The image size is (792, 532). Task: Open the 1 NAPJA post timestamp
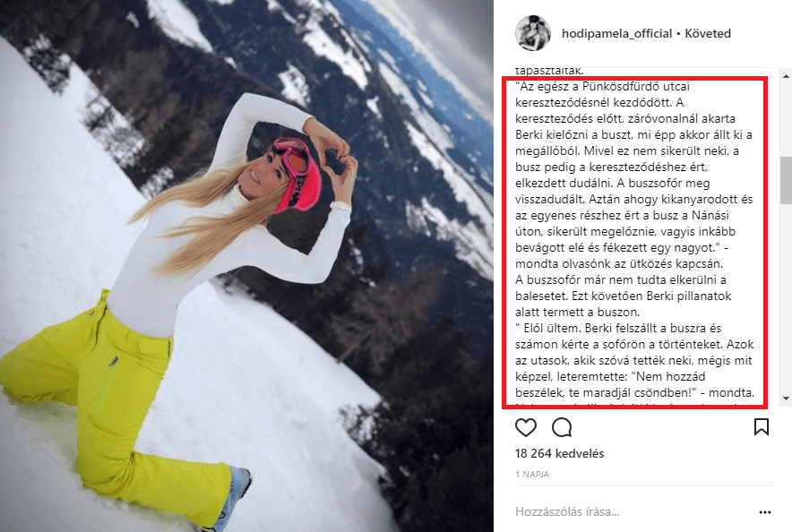[532, 475]
